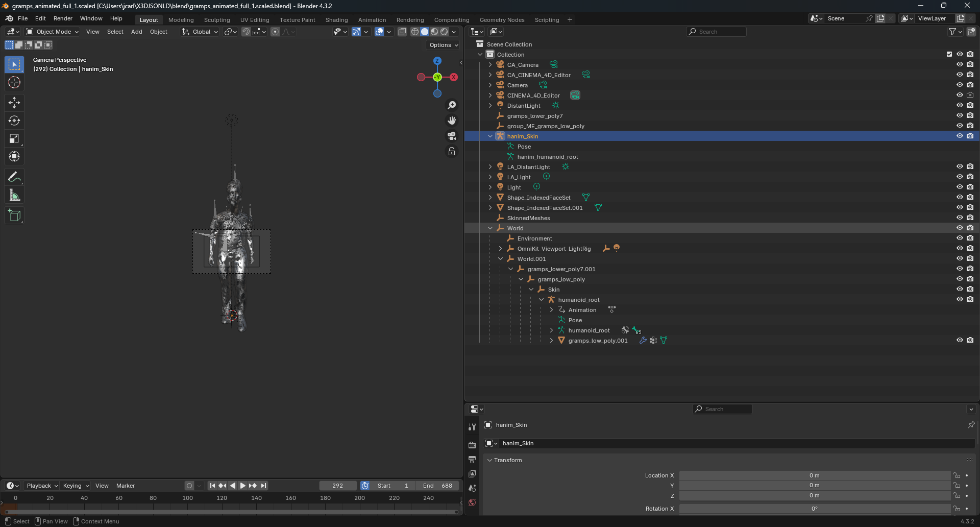Toggle visibility of hanim_Skin in outliner
This screenshot has height=527, width=980.
click(x=960, y=136)
